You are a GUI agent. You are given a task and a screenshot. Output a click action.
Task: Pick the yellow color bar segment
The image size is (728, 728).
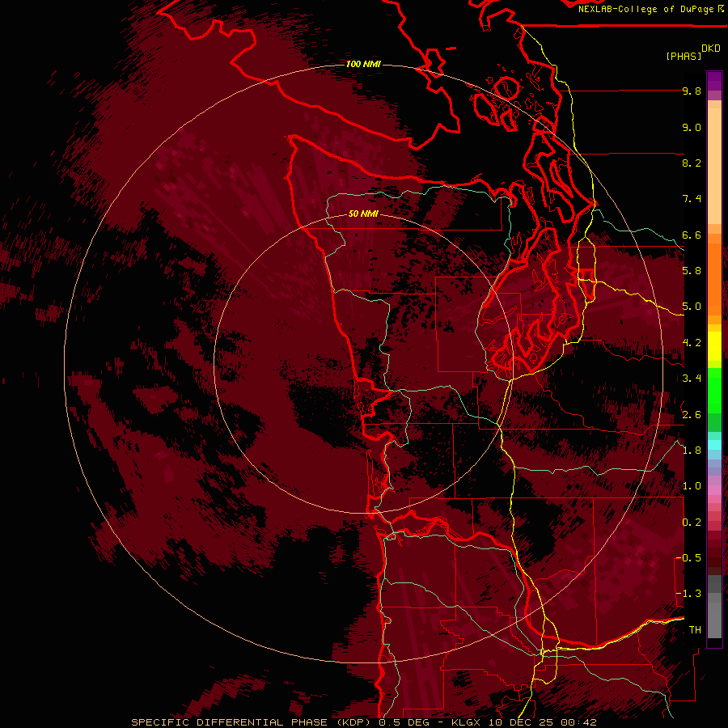714,346
